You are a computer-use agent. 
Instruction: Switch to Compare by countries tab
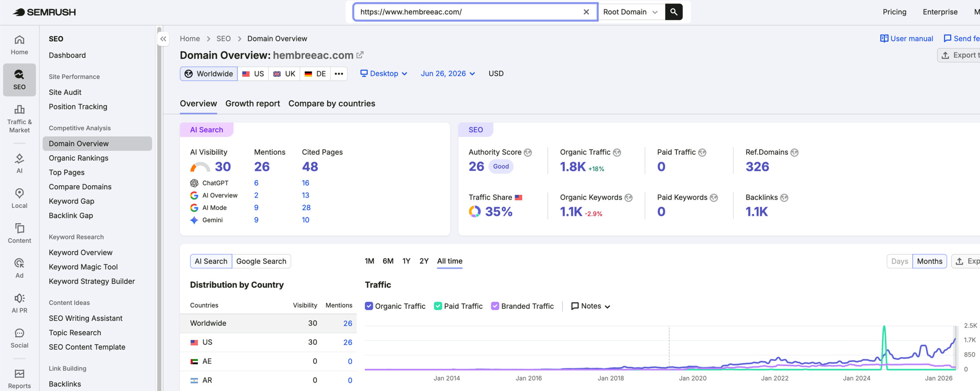point(332,104)
